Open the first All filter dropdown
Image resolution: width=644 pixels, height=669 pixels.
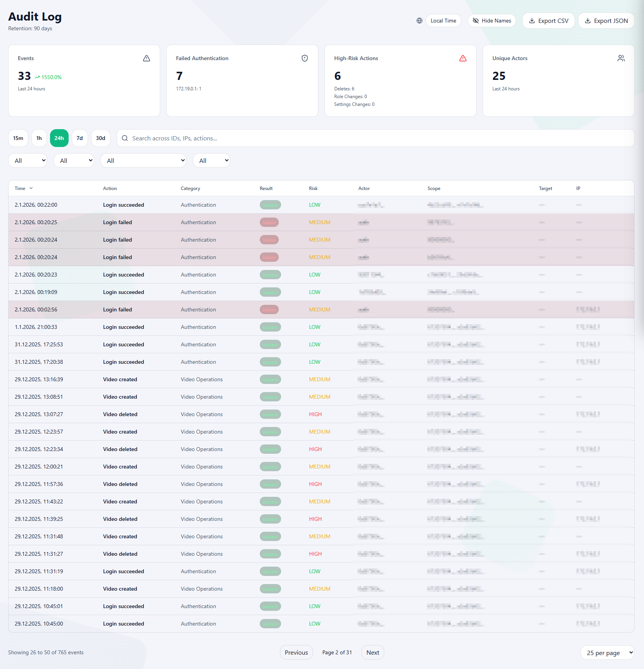coord(28,160)
